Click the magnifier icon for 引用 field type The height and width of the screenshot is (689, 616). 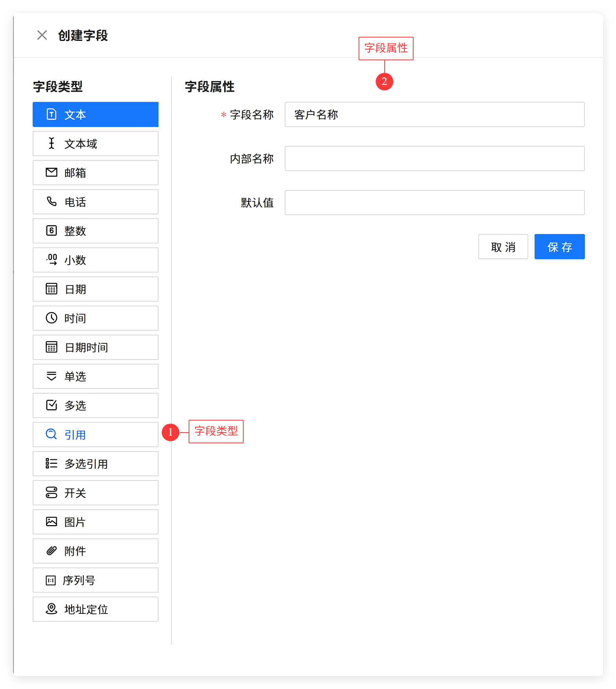(x=52, y=434)
